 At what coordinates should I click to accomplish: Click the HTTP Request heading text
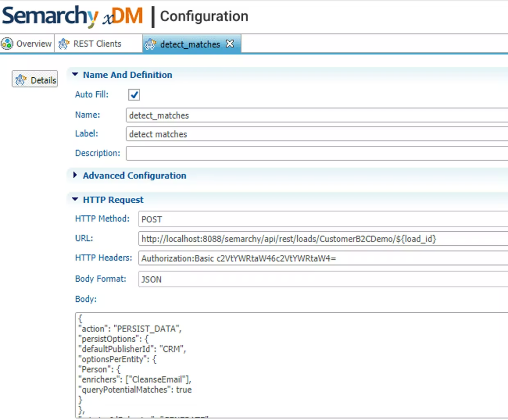[x=113, y=200]
